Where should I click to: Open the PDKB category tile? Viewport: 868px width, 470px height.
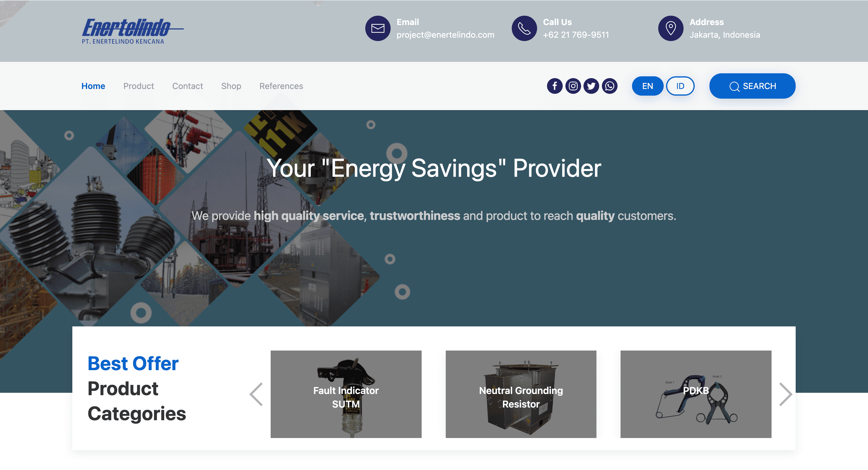coord(696,394)
